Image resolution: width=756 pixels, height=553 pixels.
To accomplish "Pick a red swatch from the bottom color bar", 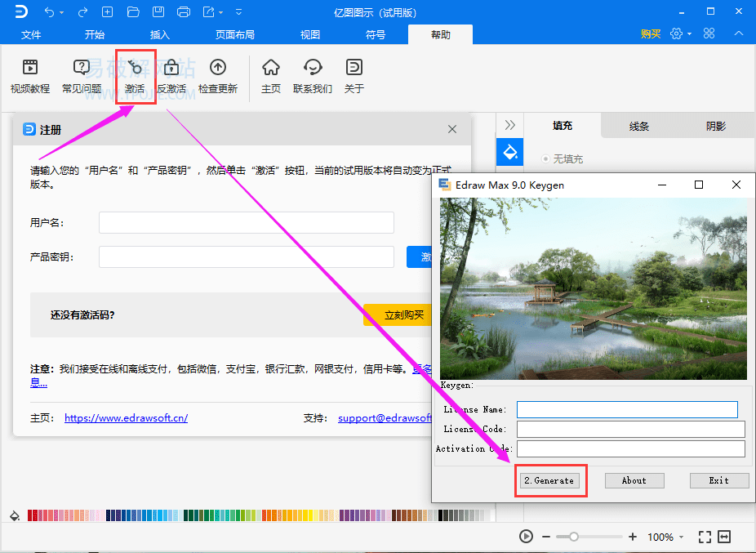I will click(29, 515).
